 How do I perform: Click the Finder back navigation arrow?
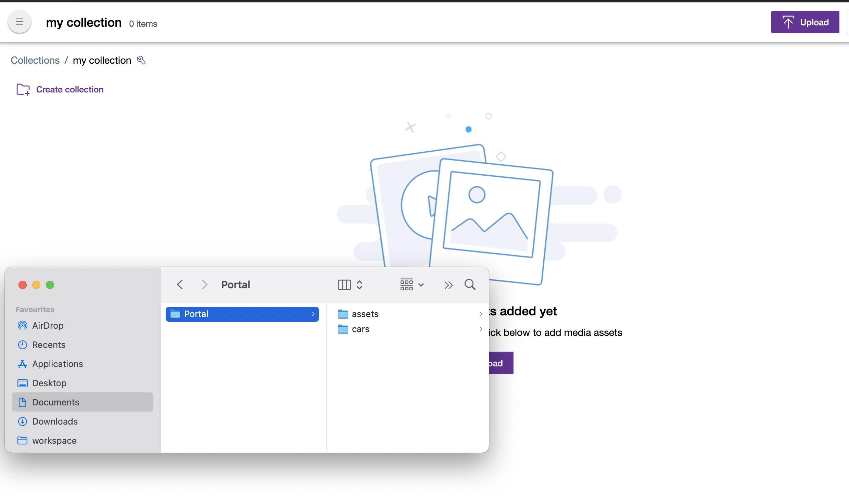click(x=180, y=284)
